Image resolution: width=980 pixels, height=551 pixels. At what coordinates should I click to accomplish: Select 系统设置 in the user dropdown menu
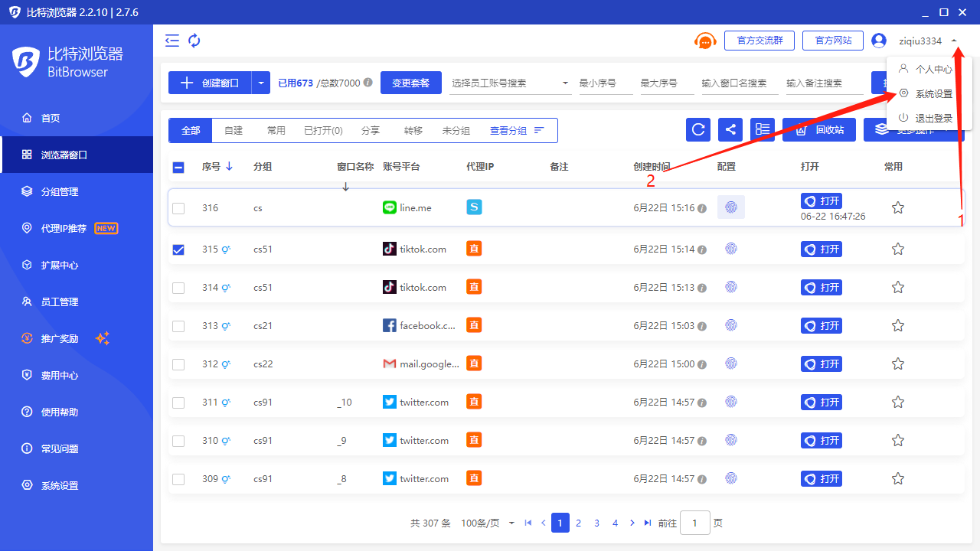933,93
